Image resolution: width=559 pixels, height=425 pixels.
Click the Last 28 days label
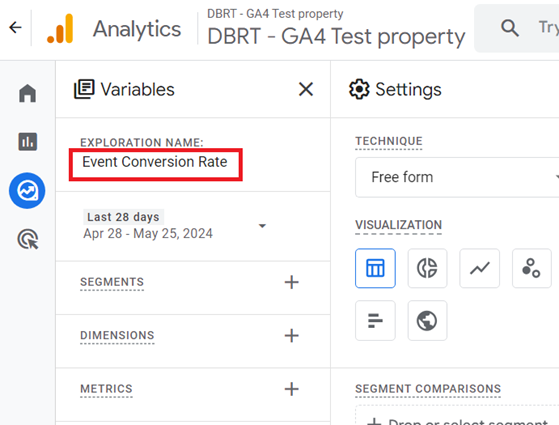[123, 217]
